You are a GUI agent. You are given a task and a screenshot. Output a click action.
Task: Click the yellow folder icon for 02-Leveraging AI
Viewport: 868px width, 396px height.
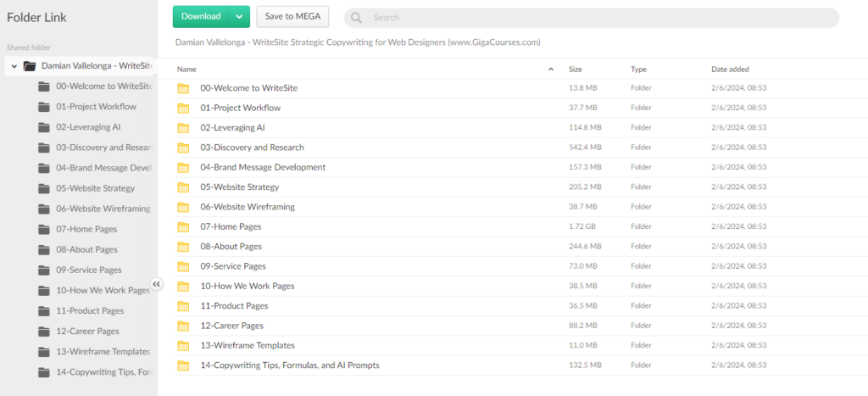[183, 128]
